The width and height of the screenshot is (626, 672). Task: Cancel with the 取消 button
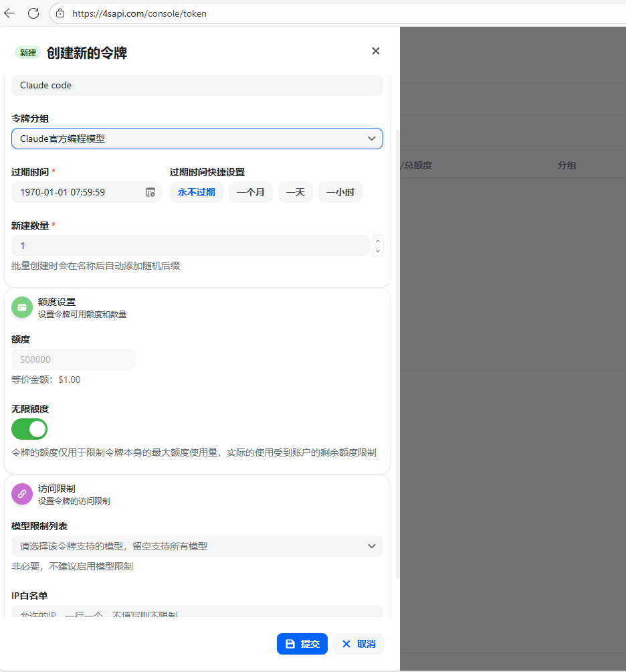[358, 644]
